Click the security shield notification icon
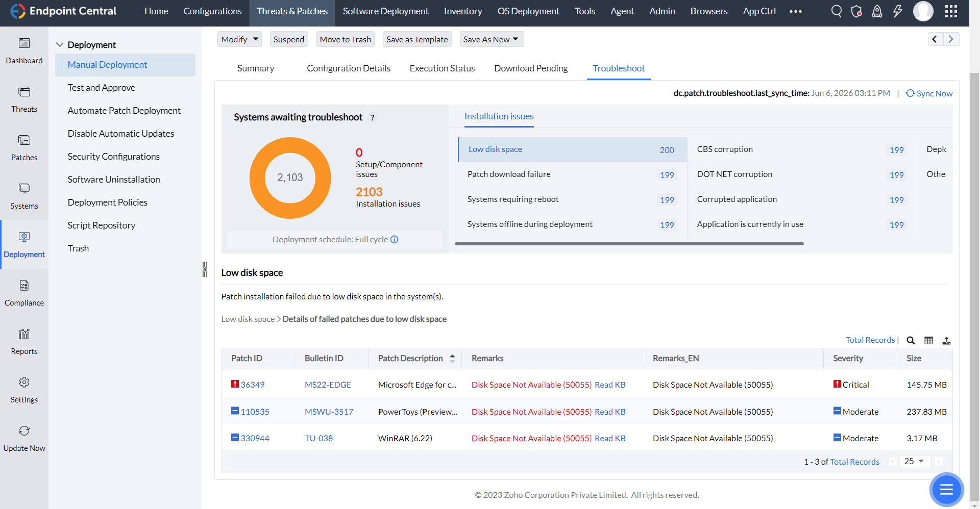The width and height of the screenshot is (980, 509). [856, 11]
